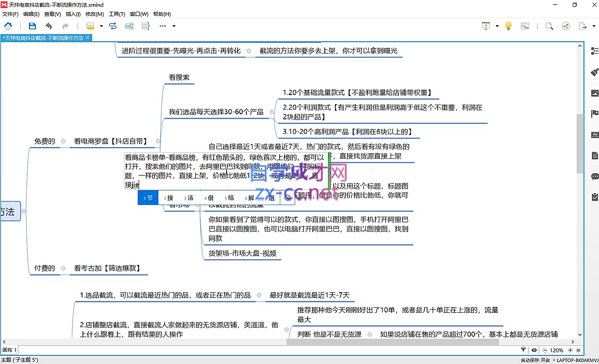The width and height of the screenshot is (599, 364).
Task: Click the vertical scrollbar thumb
Action: pyautogui.click(x=579, y=144)
